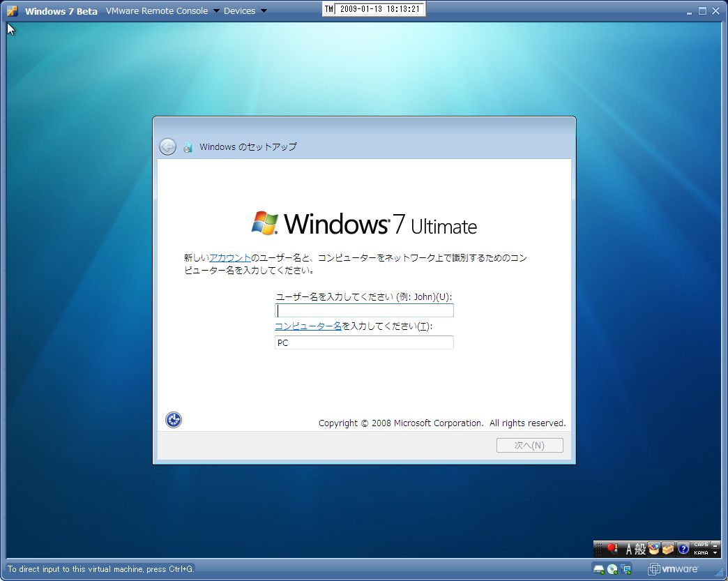Click the 次へ(N) next button
The width and height of the screenshot is (728, 581).
(530, 446)
